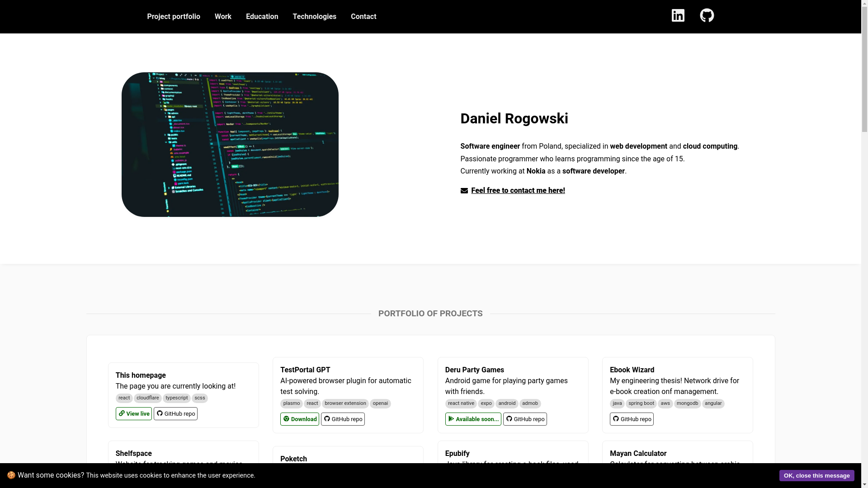
Task: Select Contact in the navigation bar
Action: (363, 17)
